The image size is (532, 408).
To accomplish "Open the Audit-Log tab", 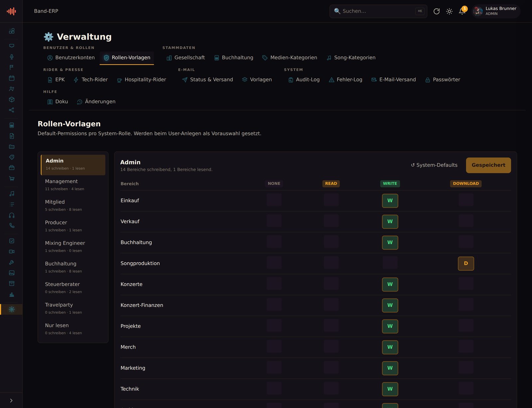I will (x=304, y=80).
